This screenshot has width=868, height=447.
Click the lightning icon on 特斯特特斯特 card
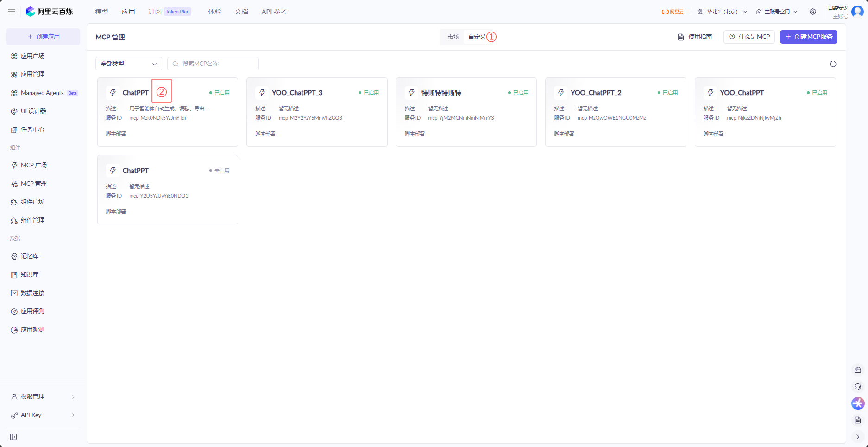411,93
